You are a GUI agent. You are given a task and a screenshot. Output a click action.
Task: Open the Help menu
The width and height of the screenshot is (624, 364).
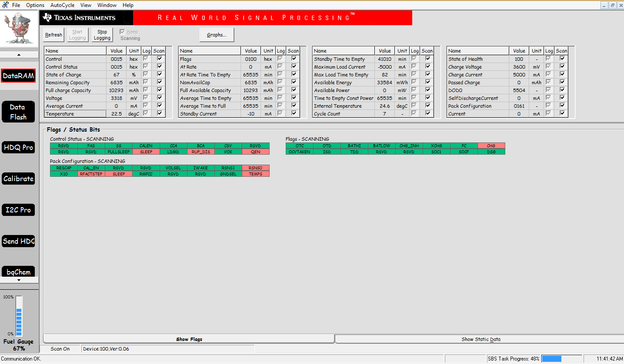tap(128, 5)
